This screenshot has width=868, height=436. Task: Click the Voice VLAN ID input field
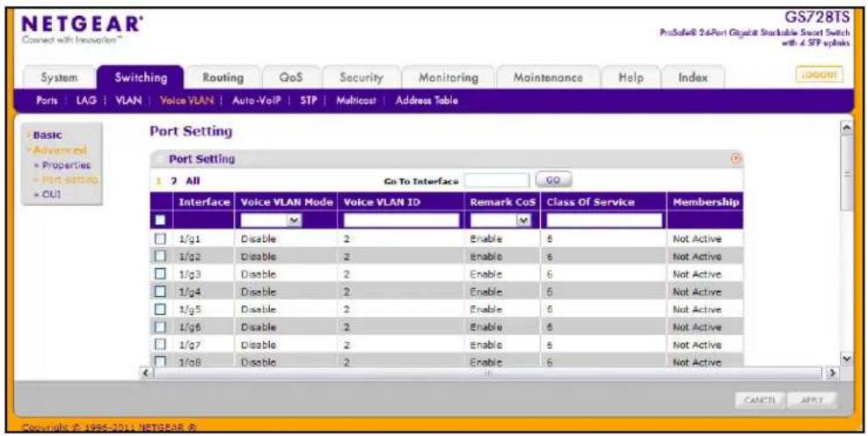[401, 221]
